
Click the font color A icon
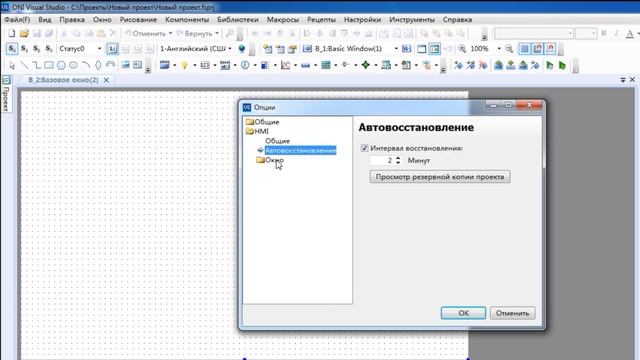coord(630,33)
